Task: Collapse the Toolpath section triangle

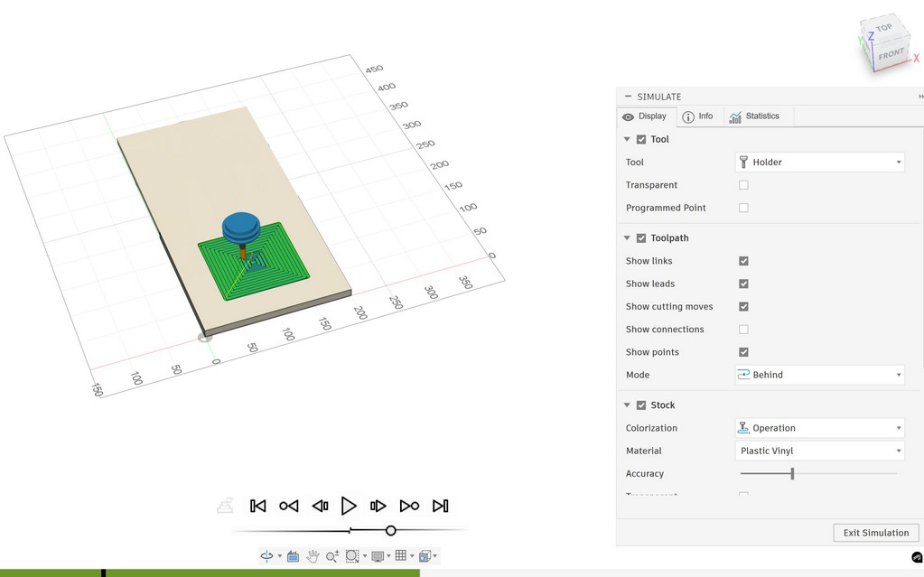Action: [627, 238]
